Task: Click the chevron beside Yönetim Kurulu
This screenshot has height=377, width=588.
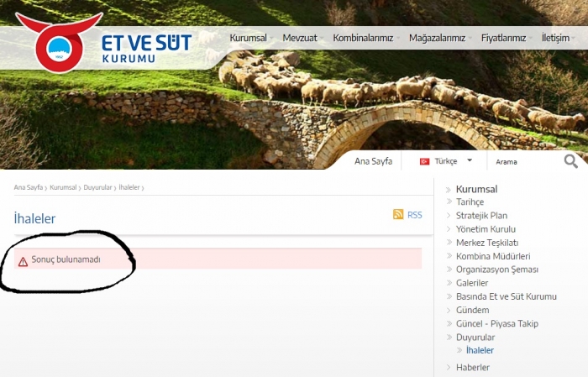Action: tap(448, 229)
